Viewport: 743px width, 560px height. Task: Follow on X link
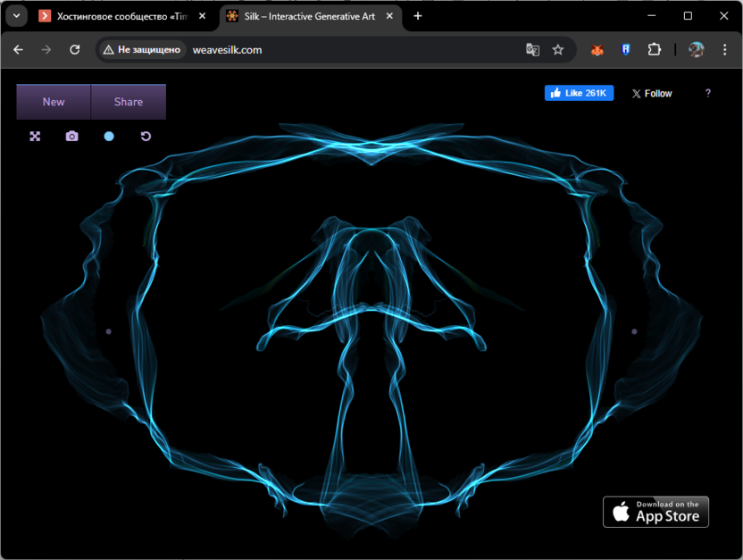(x=652, y=94)
